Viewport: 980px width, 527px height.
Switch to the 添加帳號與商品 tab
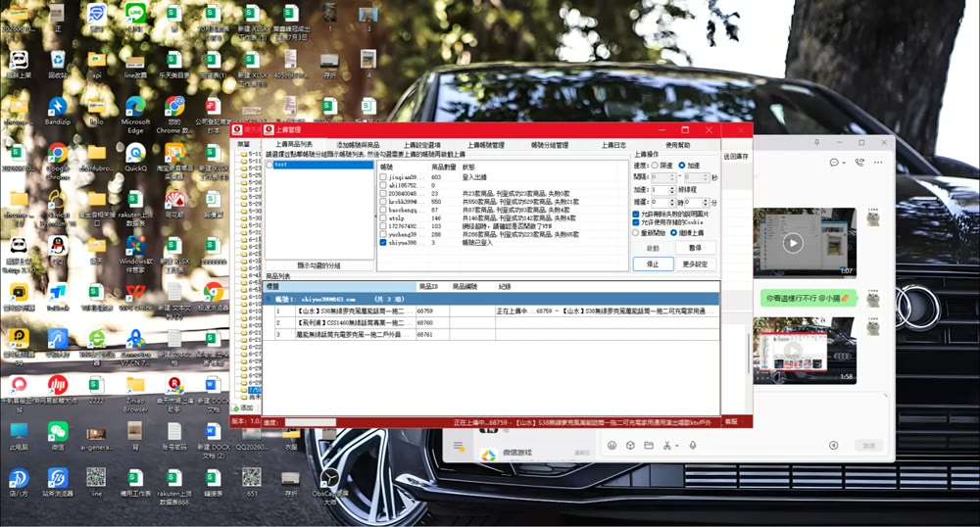pyautogui.click(x=358, y=145)
